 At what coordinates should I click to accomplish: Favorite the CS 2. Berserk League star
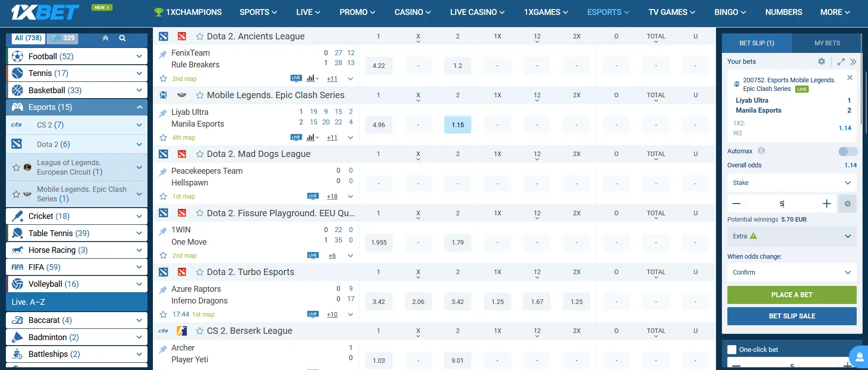199,331
